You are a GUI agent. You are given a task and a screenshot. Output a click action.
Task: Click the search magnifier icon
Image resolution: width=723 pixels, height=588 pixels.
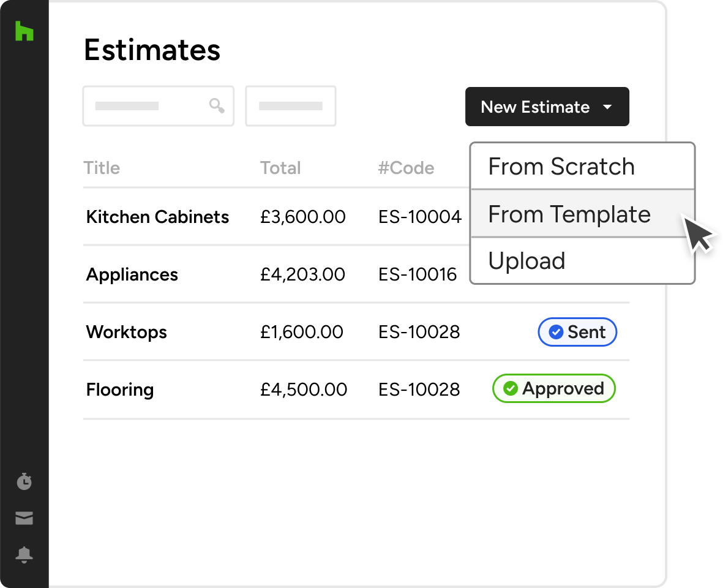click(217, 106)
